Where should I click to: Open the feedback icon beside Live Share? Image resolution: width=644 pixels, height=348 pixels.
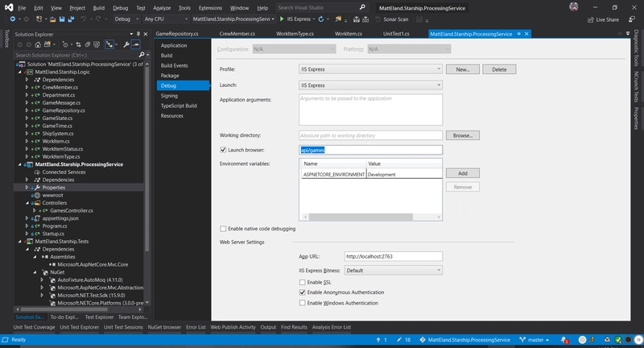pos(632,19)
